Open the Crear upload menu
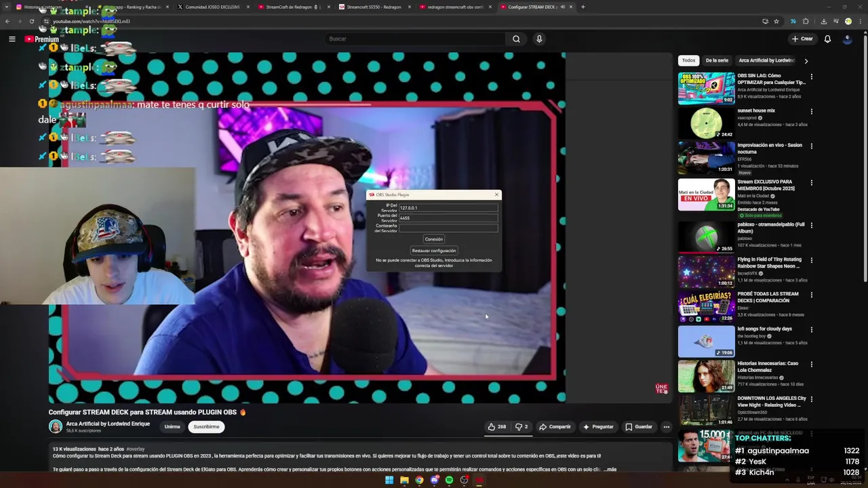 [802, 39]
